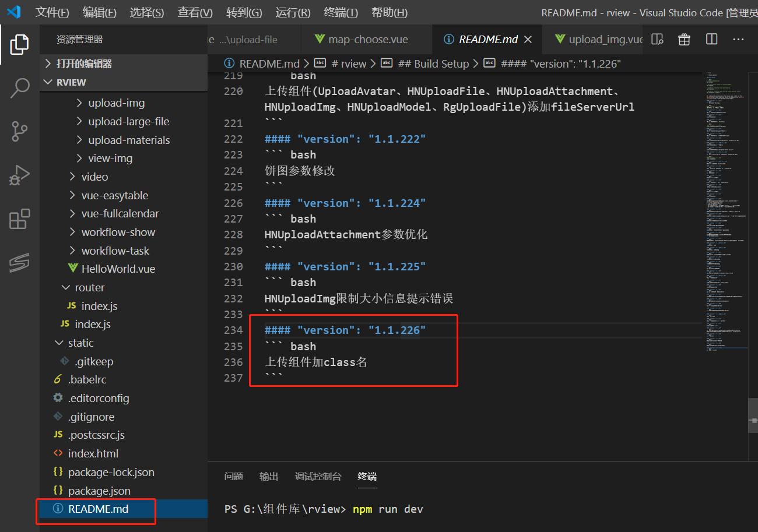Open the 调试控制台 panel tab
The height and width of the screenshot is (532, 758).
pos(318,476)
